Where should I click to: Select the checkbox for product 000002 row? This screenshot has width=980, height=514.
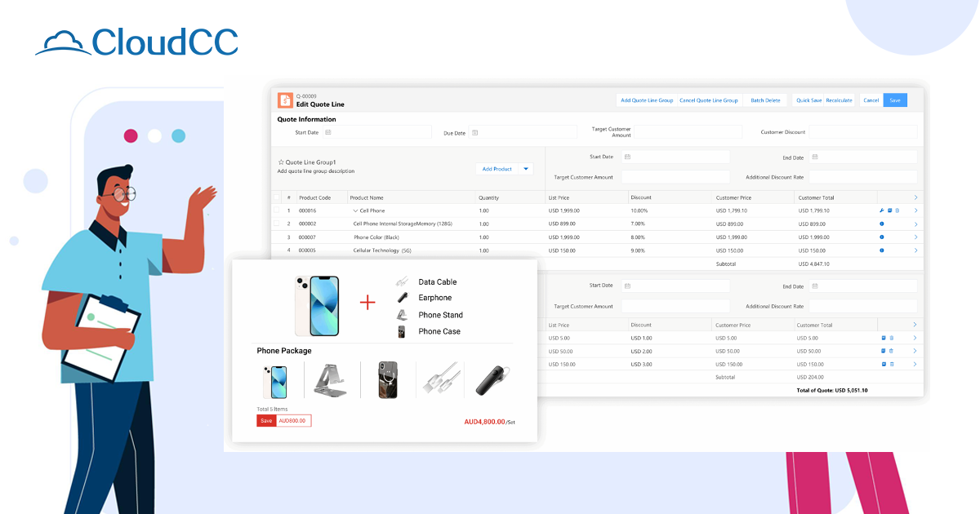pos(277,224)
